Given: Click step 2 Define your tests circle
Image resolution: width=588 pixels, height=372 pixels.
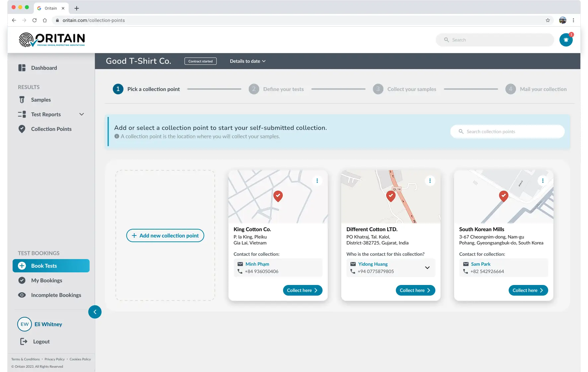Looking at the screenshot, I should click(x=254, y=89).
